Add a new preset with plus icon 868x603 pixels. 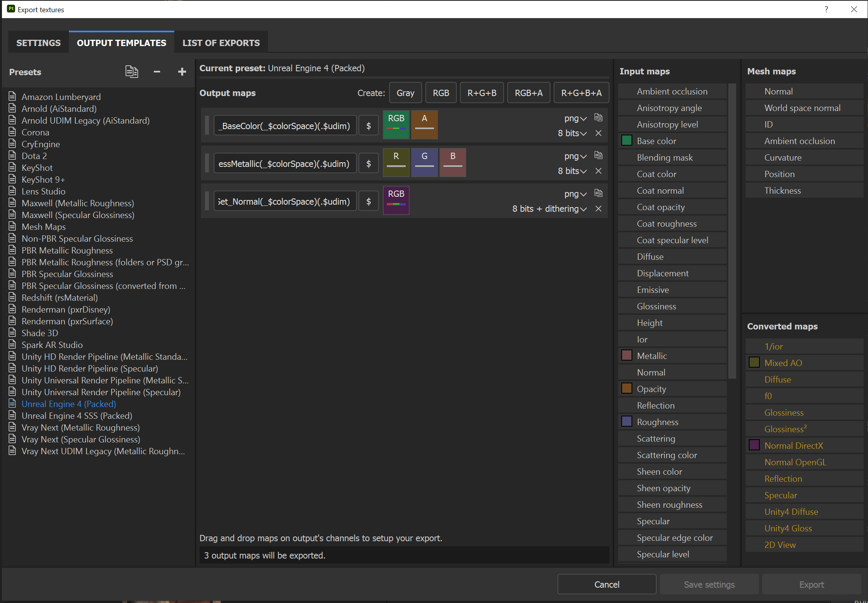[182, 72]
